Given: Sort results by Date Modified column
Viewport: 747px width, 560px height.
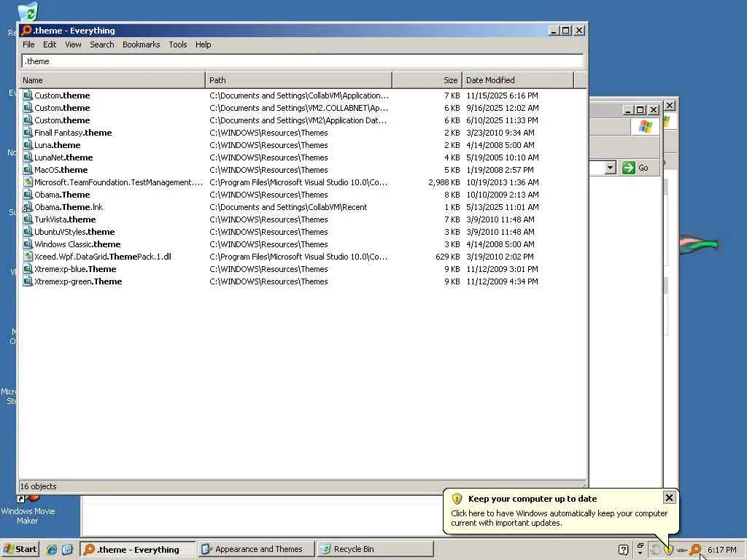Looking at the screenshot, I should (x=518, y=80).
